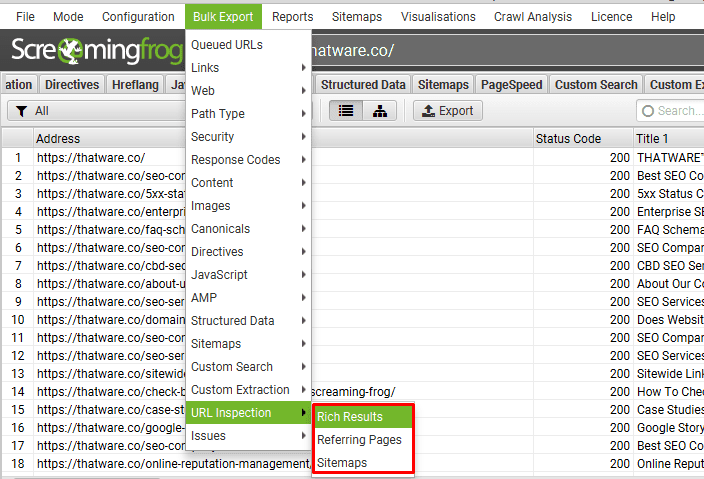
Task: Select row 18 online-reputation-management URL
Action: click(173, 463)
